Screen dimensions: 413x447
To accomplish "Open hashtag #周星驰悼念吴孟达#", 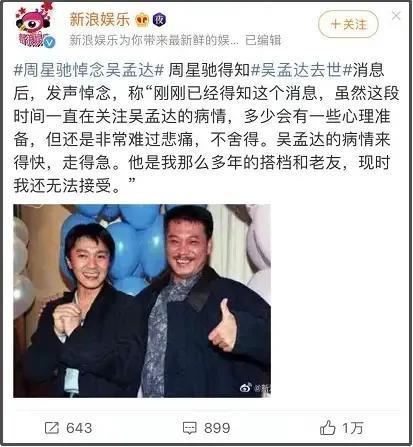I will click(x=89, y=70).
